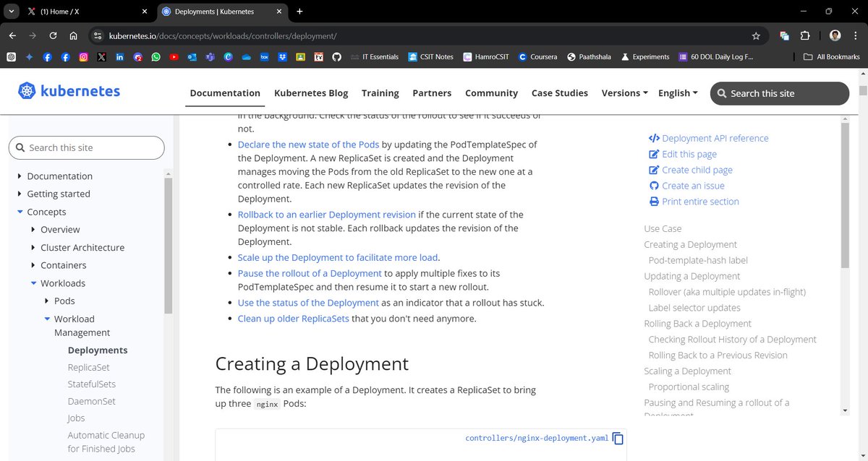Screen dimensions: 868x461
Task: Bookmark this page with the star icon
Action: [756, 35]
